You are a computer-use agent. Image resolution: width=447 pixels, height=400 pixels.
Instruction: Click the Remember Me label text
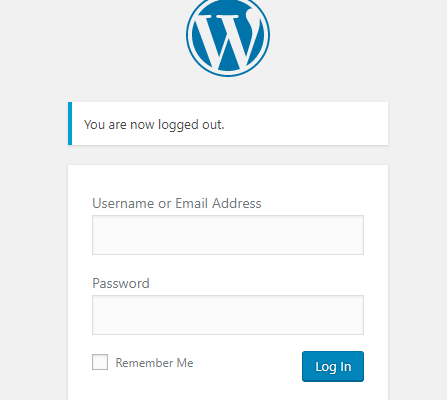tap(154, 363)
